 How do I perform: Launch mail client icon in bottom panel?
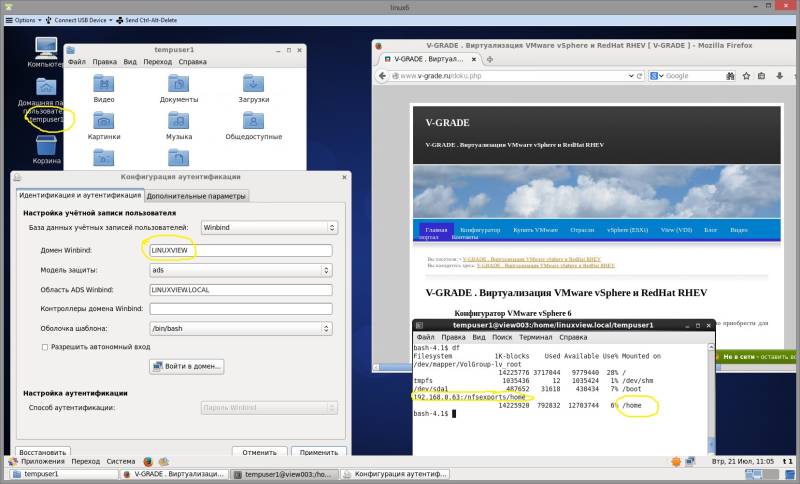(164, 462)
